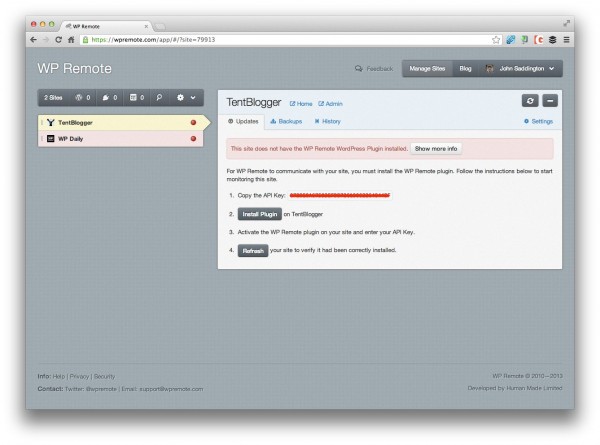The height and width of the screenshot is (445, 600).
Task: Open a new browser tab
Action: tap(160, 26)
